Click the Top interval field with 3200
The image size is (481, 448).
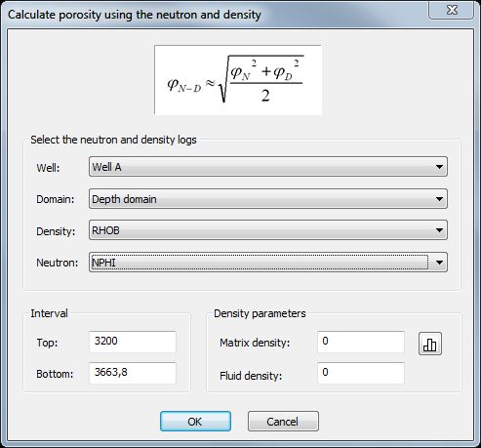pos(133,342)
